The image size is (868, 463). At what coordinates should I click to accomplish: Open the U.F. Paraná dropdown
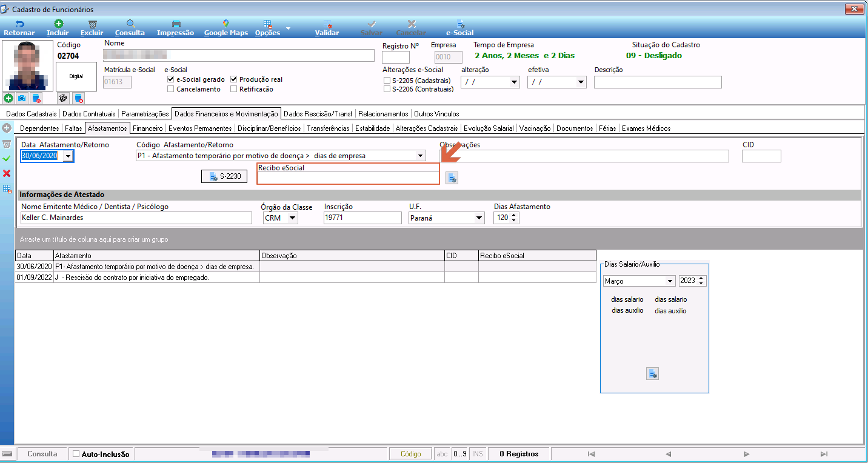pos(479,218)
